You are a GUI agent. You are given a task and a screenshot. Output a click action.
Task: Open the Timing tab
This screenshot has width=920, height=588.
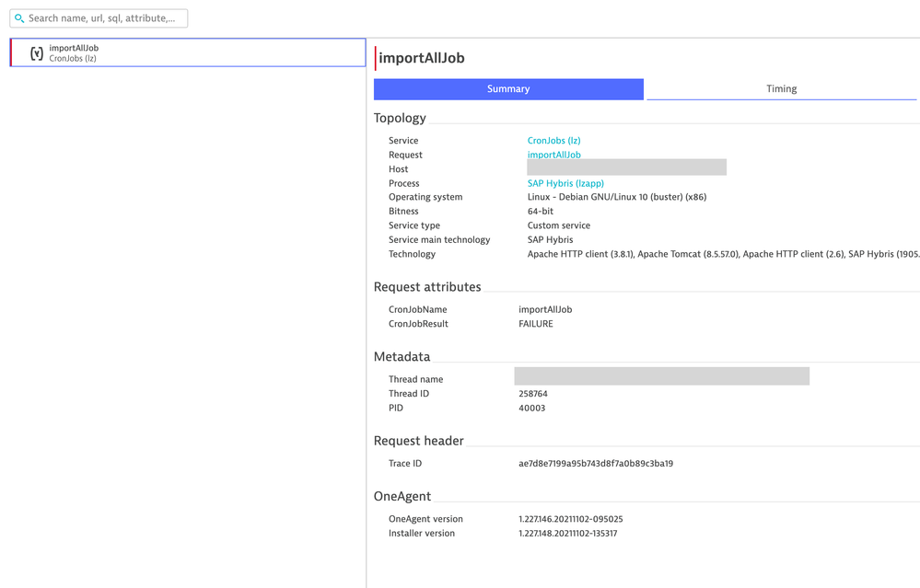pos(781,89)
